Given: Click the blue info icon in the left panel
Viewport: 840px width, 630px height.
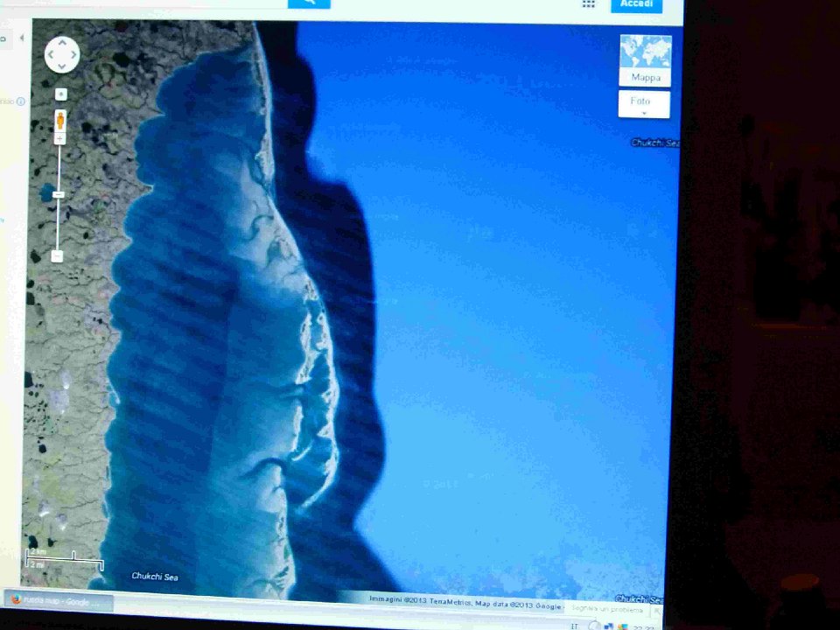Looking at the screenshot, I should coord(20,101).
